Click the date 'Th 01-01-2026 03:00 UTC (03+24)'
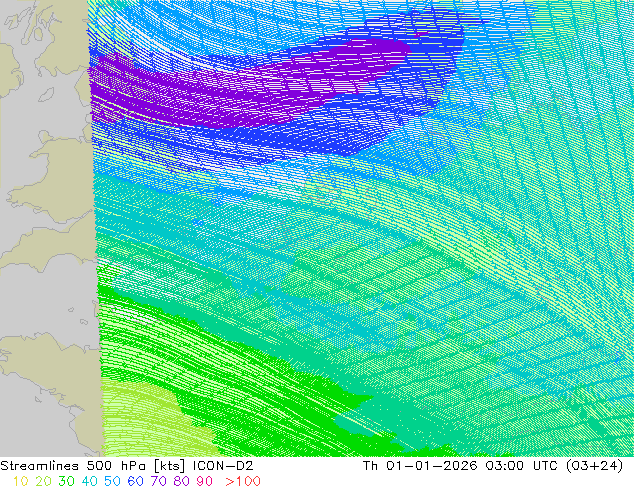Viewport: 634px width, 490px height. 493,466
